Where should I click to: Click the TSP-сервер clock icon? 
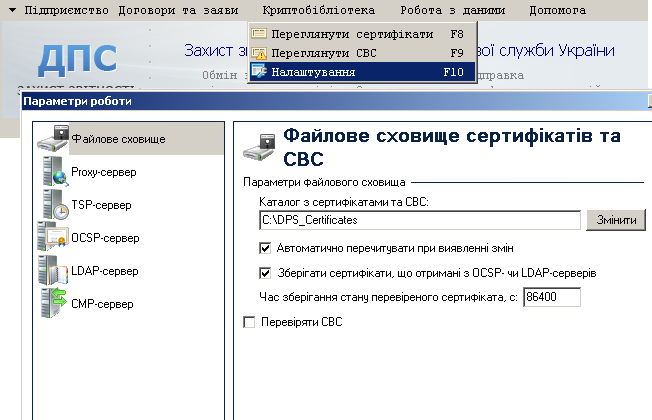click(54, 205)
